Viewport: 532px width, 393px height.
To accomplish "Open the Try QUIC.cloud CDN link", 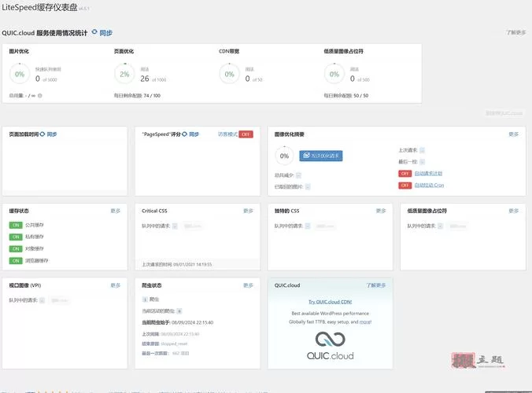I will pos(330,302).
